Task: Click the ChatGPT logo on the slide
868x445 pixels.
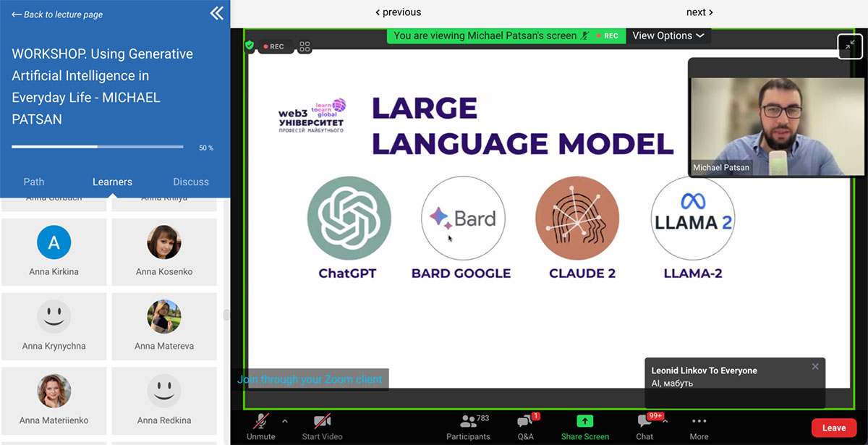Action: (349, 219)
